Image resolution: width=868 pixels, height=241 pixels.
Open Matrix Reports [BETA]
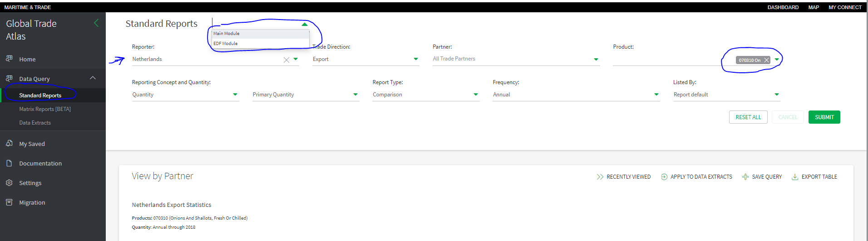click(45, 109)
